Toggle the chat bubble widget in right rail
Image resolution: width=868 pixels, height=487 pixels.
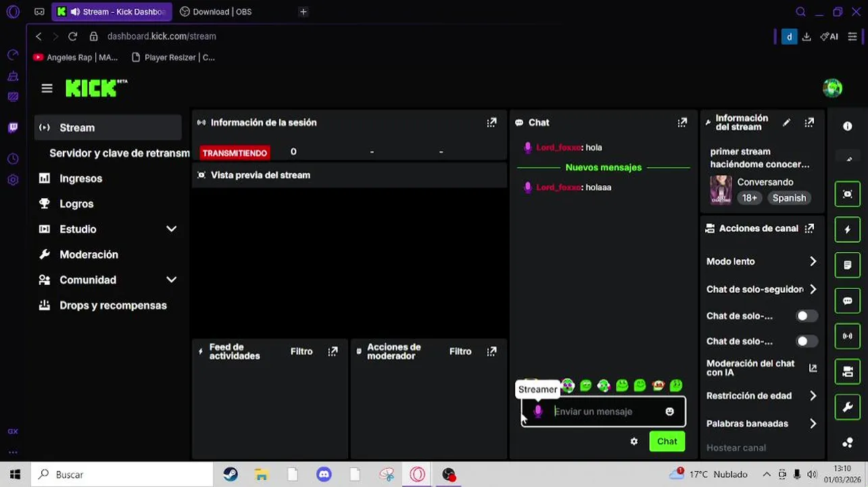coord(848,301)
